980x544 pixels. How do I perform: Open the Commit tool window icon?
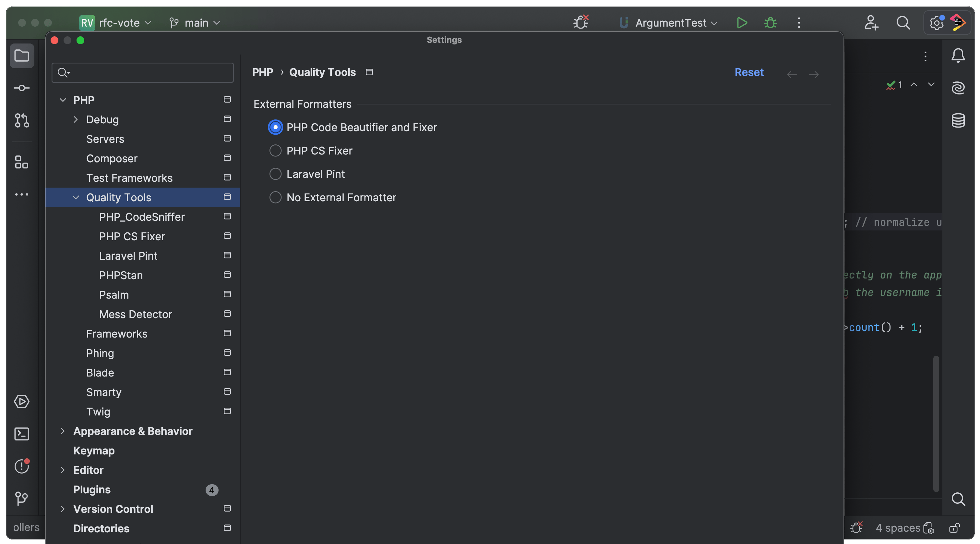(x=22, y=88)
